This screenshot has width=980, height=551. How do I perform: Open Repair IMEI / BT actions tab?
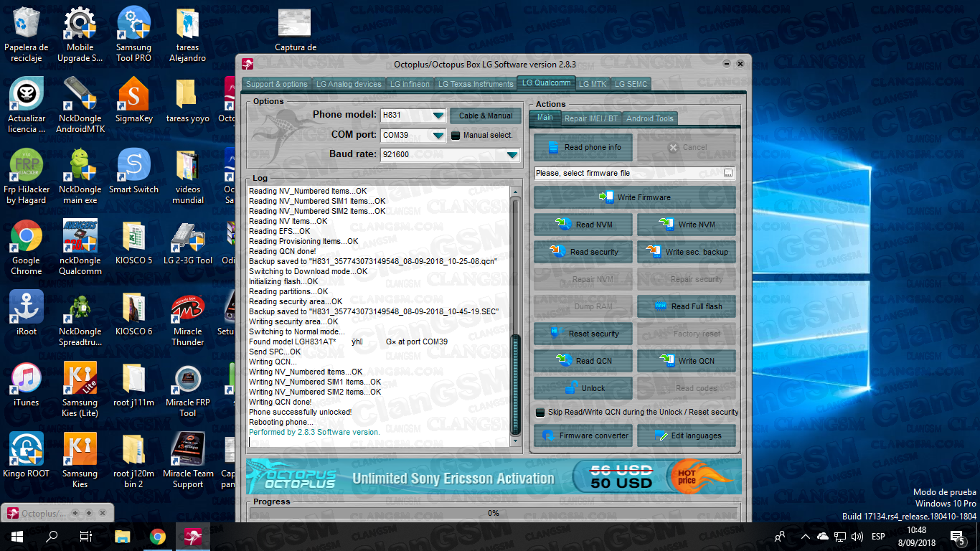pos(590,118)
